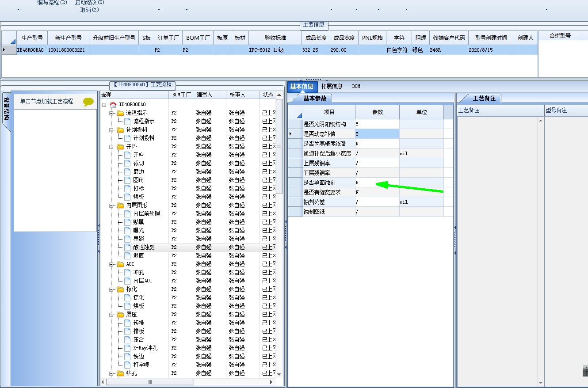Click the document icon beside 铣边
This screenshot has width=588, height=388.
[127, 356]
